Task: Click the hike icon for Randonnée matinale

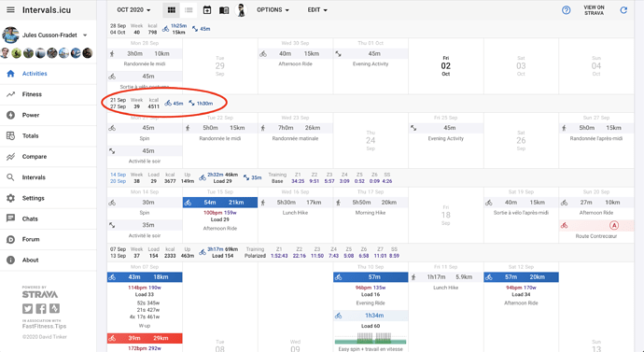Action: [263, 128]
